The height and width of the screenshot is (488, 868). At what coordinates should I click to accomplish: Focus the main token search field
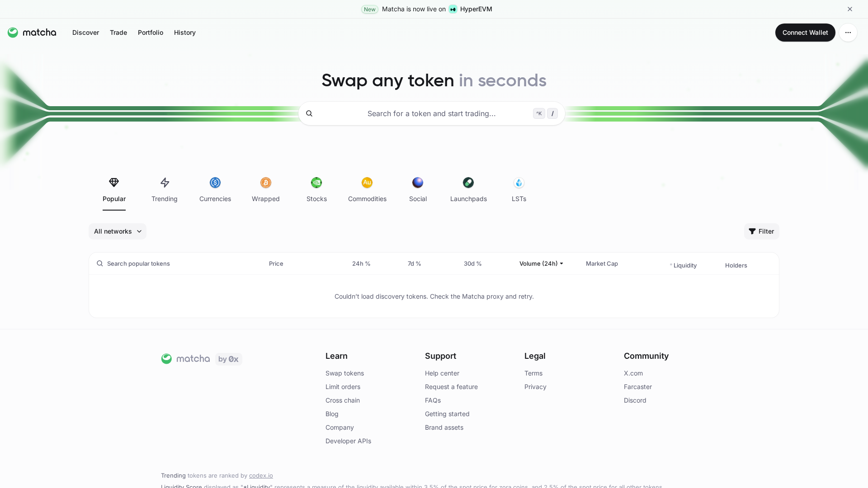point(431,113)
